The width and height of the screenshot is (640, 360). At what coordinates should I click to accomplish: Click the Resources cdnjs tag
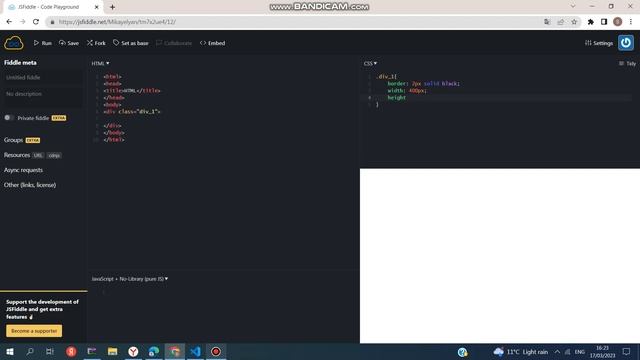pyautogui.click(x=54, y=156)
